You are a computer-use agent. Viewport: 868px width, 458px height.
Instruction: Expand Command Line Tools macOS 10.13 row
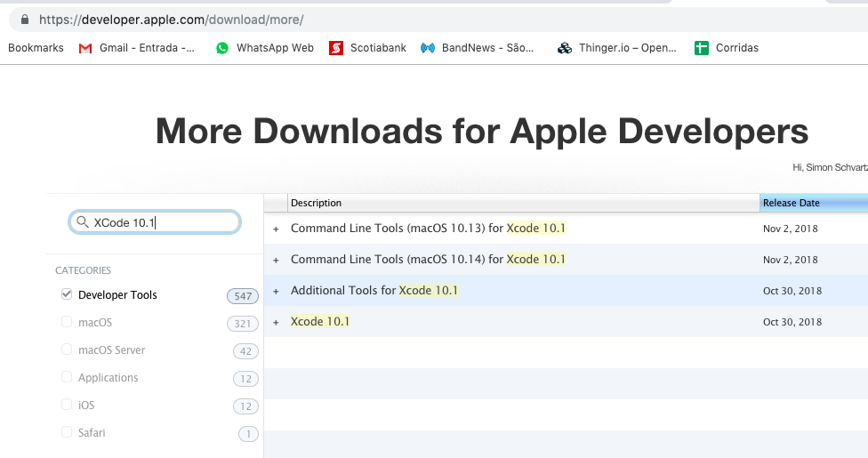276,229
